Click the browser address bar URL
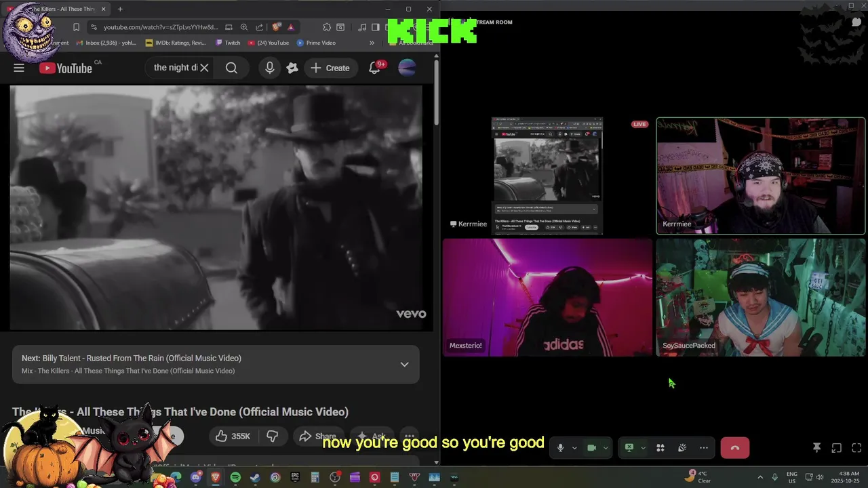This screenshot has width=868, height=488. pos(161,27)
